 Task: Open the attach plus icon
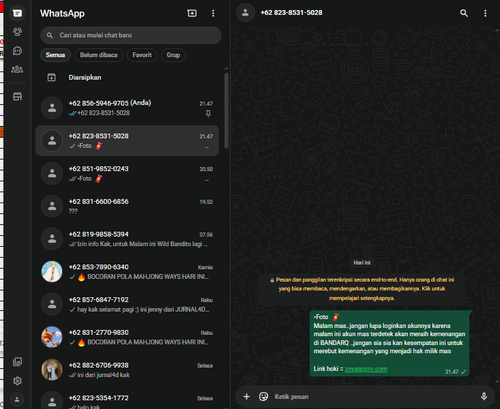(x=246, y=396)
